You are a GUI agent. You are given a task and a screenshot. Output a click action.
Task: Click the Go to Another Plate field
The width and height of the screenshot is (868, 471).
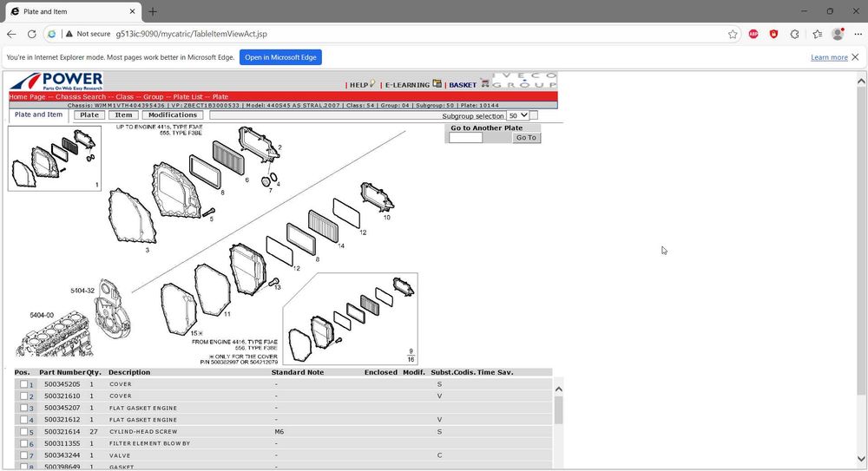pos(465,138)
